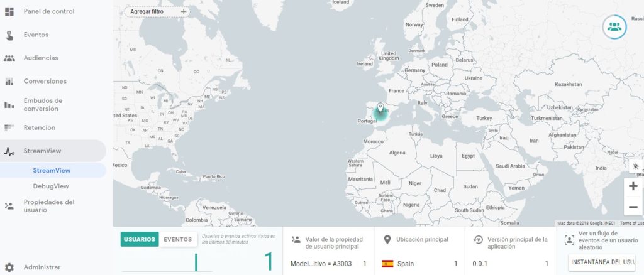644x275 pixels.
Task: Click the Agregar filtro plus button
Action: pyautogui.click(x=183, y=11)
